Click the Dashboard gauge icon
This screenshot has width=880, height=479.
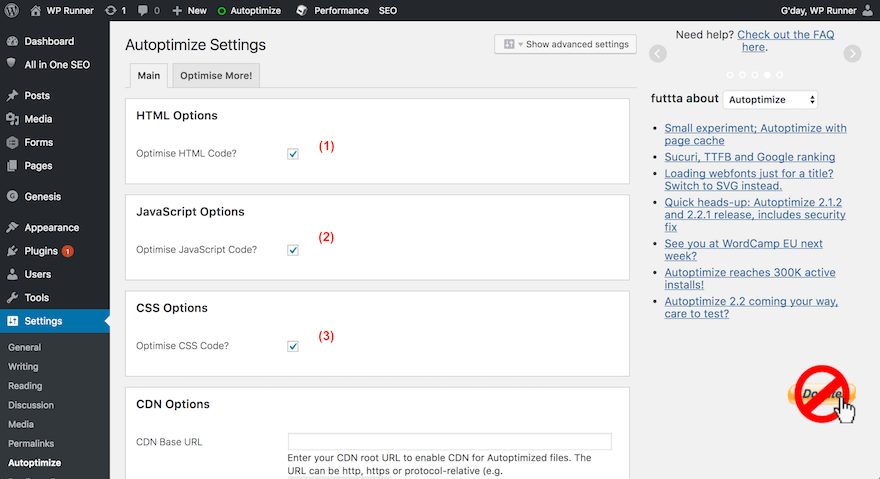[x=12, y=41]
